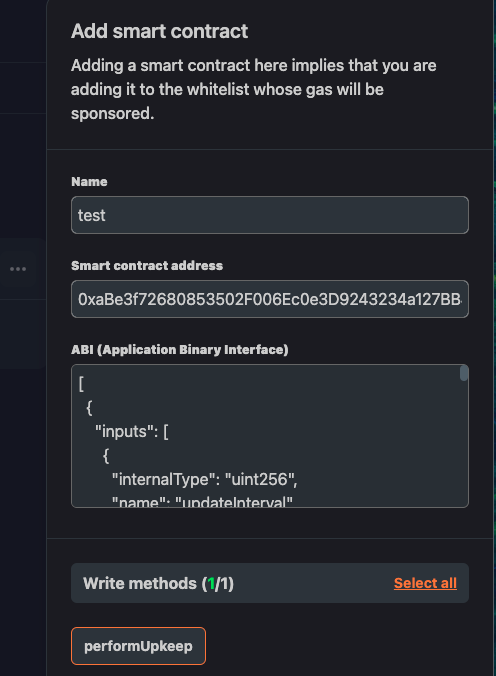Click the Write methods header bar

tap(270, 583)
